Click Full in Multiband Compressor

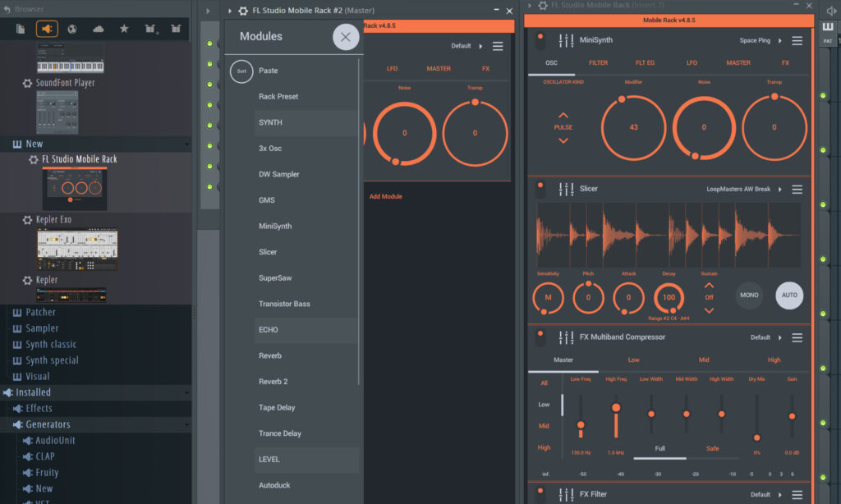click(659, 449)
